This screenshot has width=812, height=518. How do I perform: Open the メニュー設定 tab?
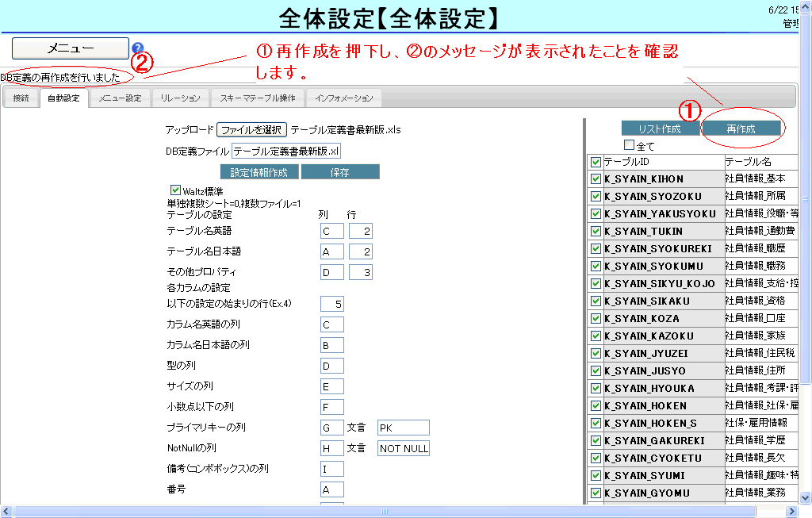coord(120,98)
